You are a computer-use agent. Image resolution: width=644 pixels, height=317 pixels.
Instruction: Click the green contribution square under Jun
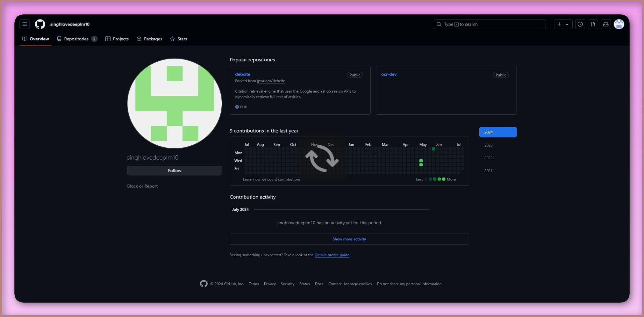433,149
